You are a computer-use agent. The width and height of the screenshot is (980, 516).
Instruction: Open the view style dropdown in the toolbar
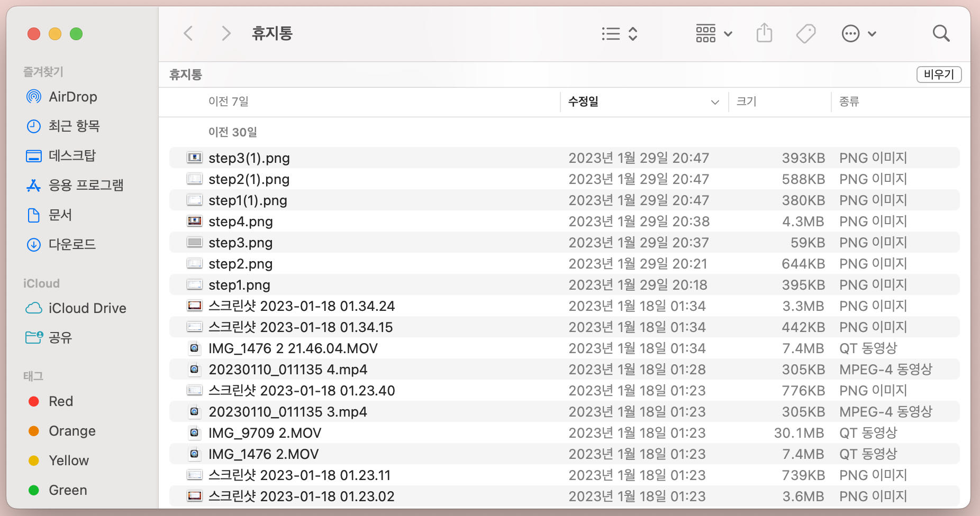click(618, 33)
